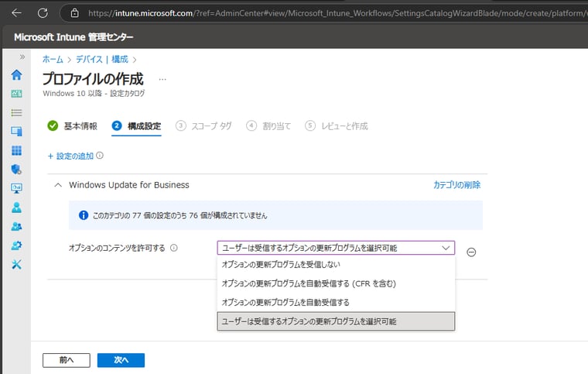
Task: Click the Windows 10 以降 - 設定カタログ subtitle
Action: [x=94, y=94]
